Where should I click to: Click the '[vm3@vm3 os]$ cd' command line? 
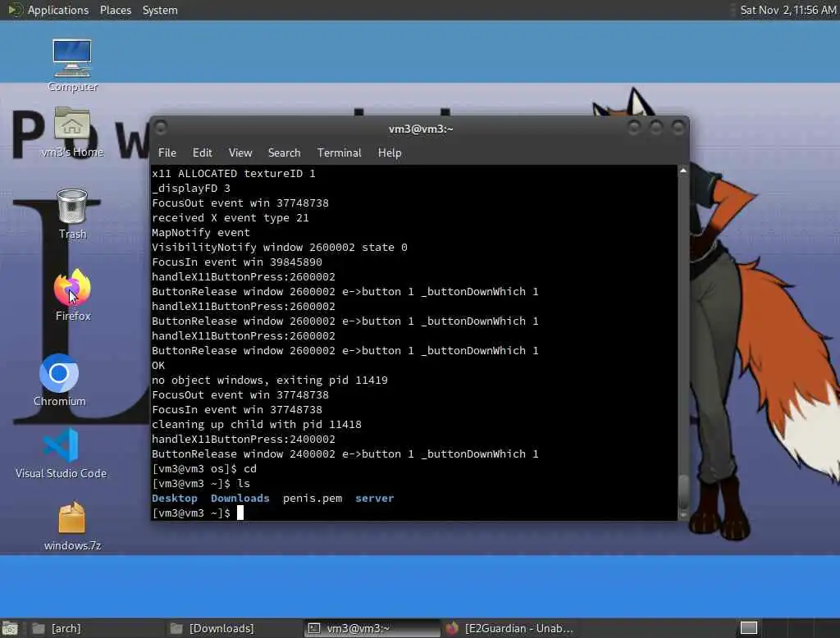pos(204,469)
